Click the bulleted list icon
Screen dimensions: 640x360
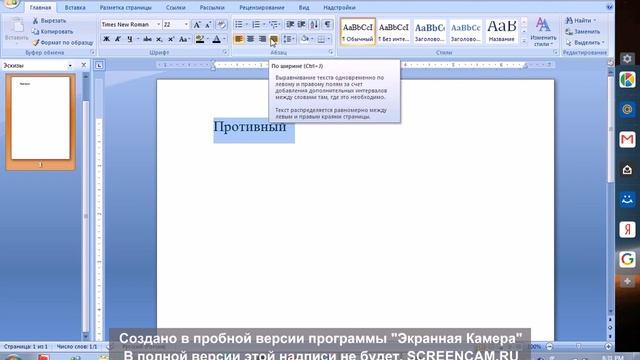(239, 25)
